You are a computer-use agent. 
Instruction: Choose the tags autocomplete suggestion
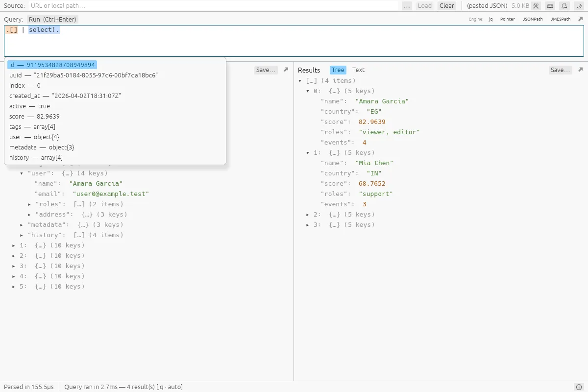point(116,126)
